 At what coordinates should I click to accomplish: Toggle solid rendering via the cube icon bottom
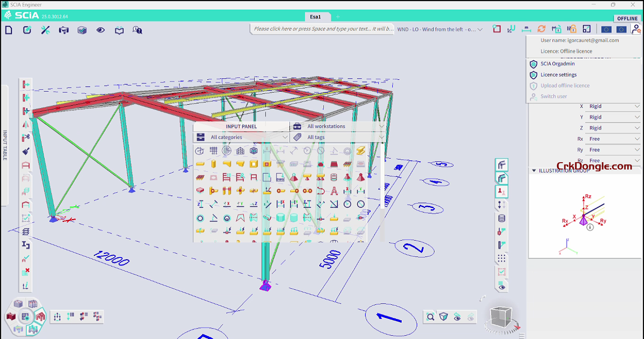tap(444, 317)
